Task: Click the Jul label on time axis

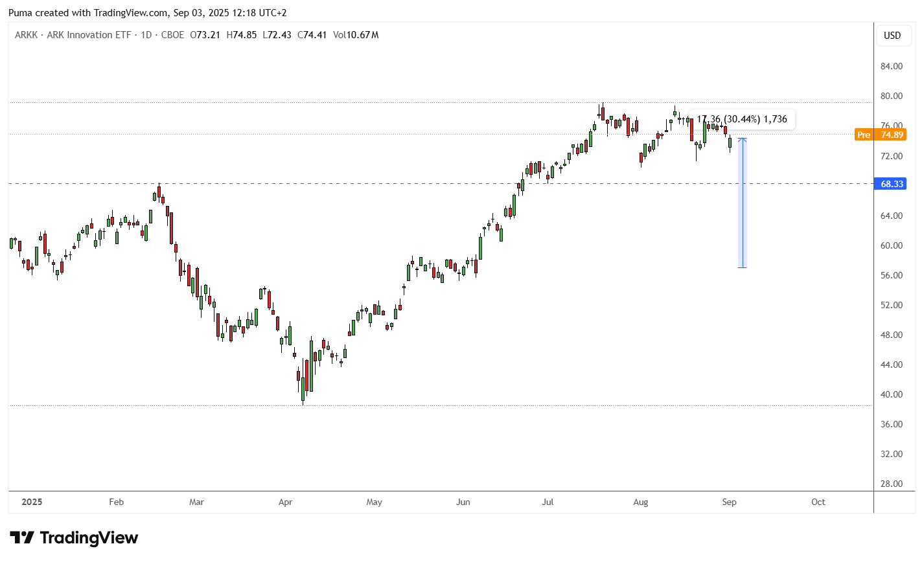Action: point(548,502)
